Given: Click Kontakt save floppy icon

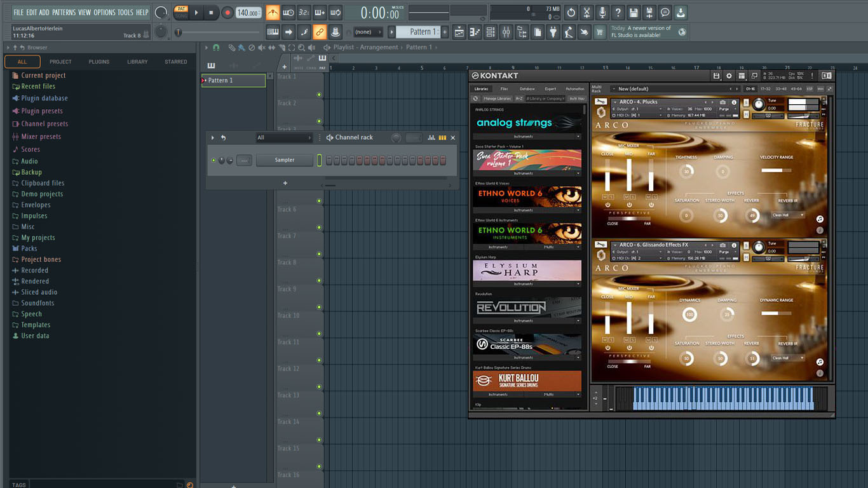Looking at the screenshot, I should coord(717,76).
